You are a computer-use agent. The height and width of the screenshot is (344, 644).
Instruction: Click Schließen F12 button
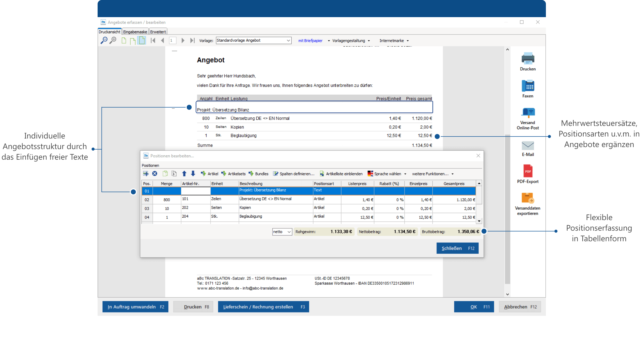pyautogui.click(x=457, y=248)
